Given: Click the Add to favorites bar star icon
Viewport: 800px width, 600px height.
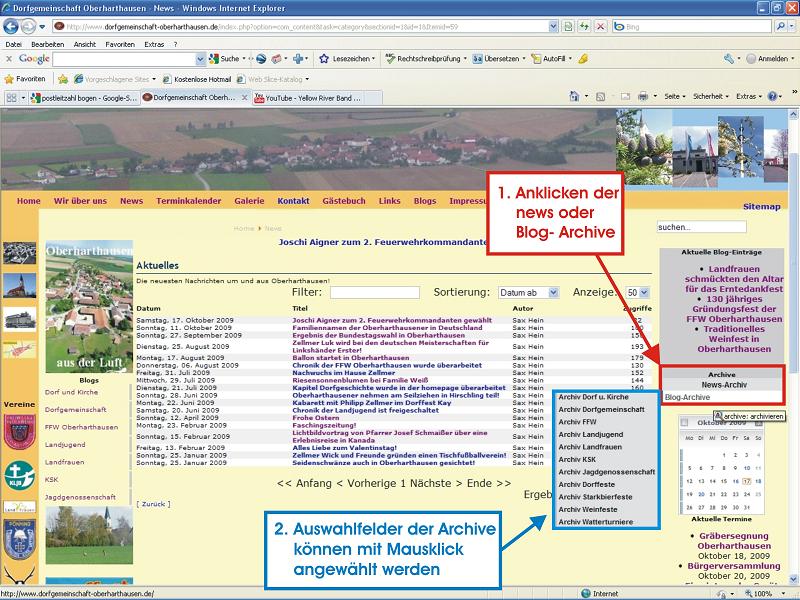Looking at the screenshot, I should [63, 79].
